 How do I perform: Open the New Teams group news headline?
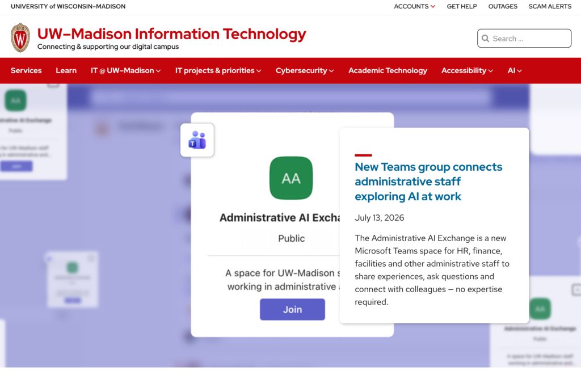[x=428, y=182]
